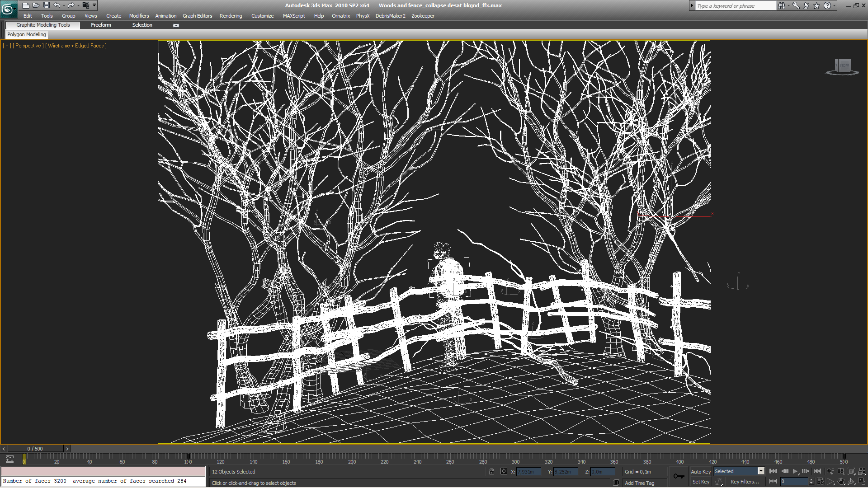The width and height of the screenshot is (868, 488).
Task: Toggle the Selection Lock padlock
Action: pyautogui.click(x=491, y=471)
